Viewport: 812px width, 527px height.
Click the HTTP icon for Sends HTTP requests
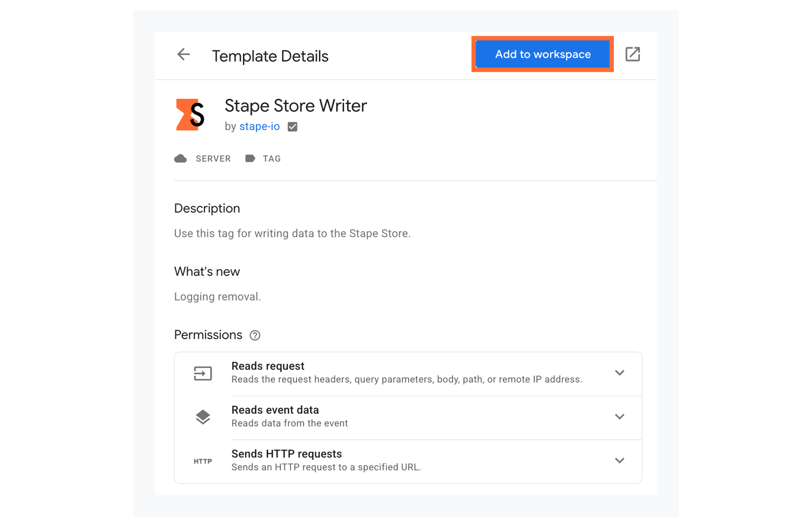(x=203, y=461)
